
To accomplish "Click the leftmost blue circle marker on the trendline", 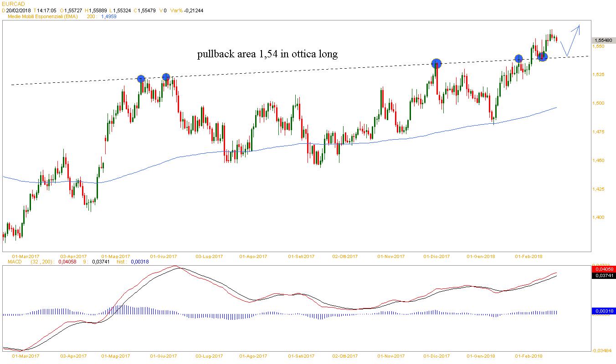I will [141, 79].
